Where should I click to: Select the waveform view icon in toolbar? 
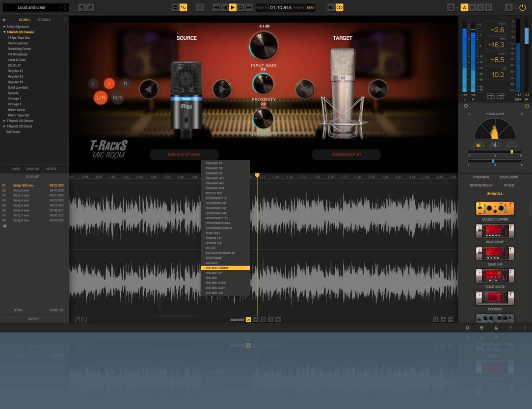click(183, 7)
